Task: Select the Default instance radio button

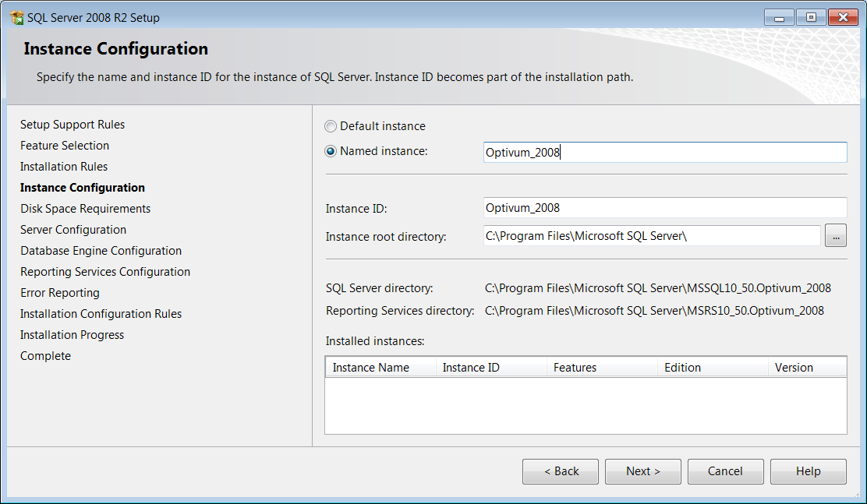Action: pos(331,126)
